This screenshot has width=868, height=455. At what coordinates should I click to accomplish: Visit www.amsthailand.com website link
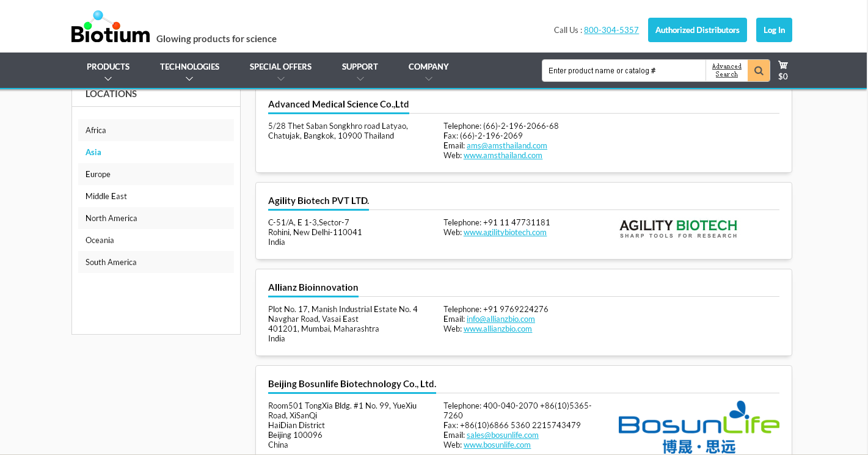coord(503,155)
